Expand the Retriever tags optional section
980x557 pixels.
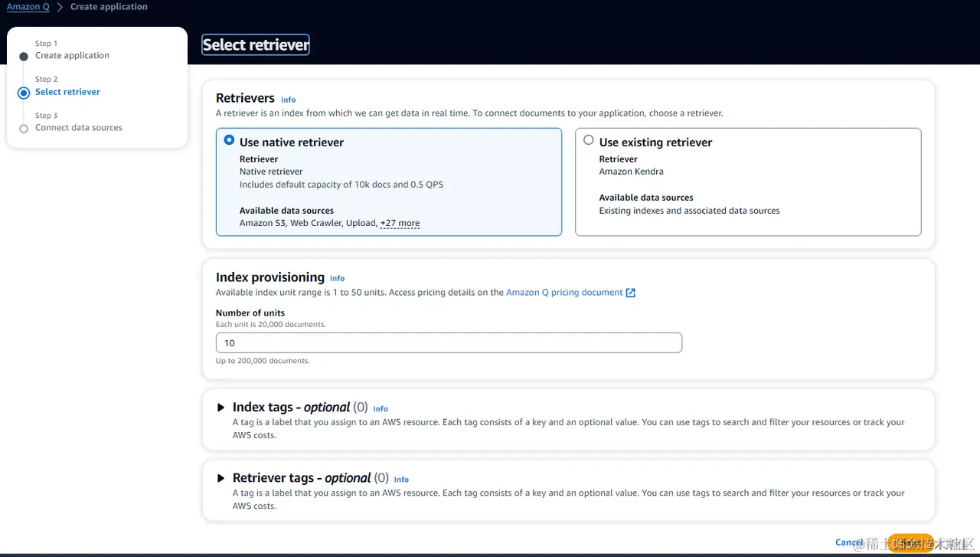point(221,478)
